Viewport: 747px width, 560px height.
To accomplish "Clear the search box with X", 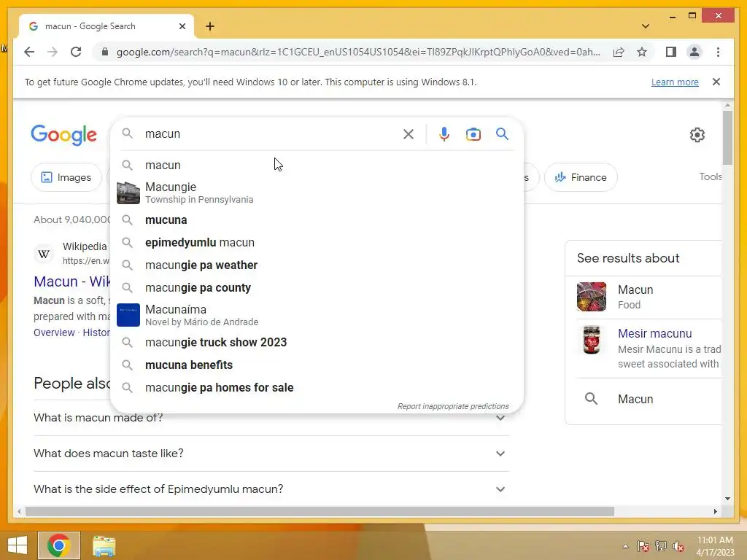I will (409, 134).
